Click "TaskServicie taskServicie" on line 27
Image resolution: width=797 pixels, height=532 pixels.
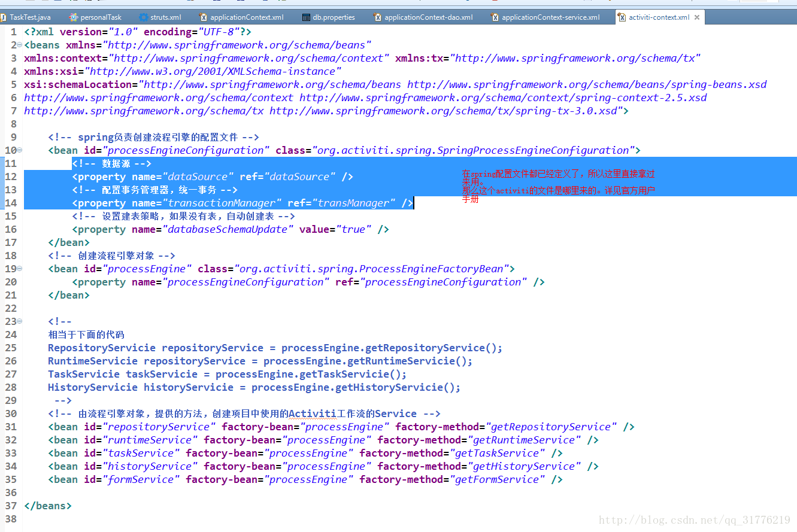pyautogui.click(x=123, y=374)
